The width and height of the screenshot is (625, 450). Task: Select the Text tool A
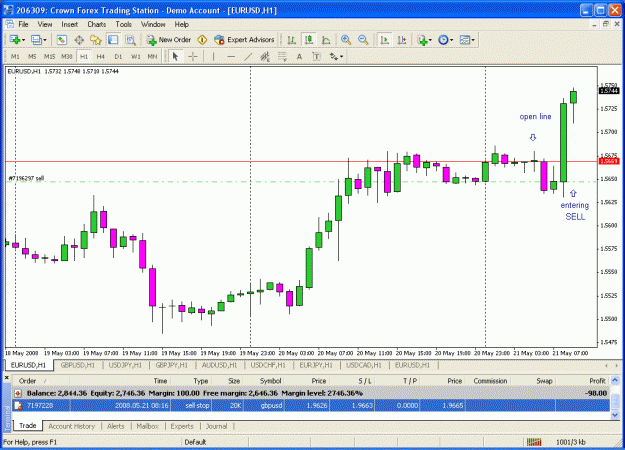(299, 57)
